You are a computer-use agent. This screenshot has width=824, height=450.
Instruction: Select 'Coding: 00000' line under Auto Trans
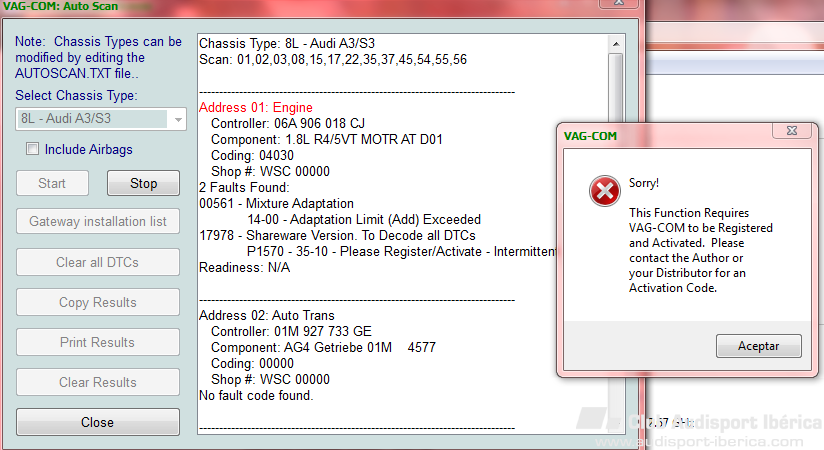252,363
